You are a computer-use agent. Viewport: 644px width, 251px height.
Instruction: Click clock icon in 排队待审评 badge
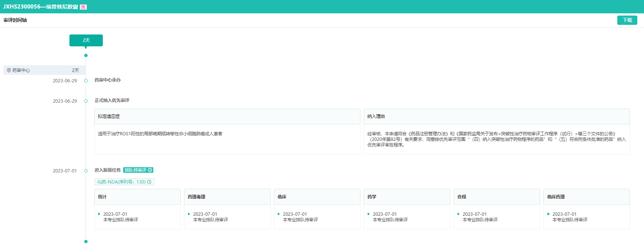[x=150, y=170]
